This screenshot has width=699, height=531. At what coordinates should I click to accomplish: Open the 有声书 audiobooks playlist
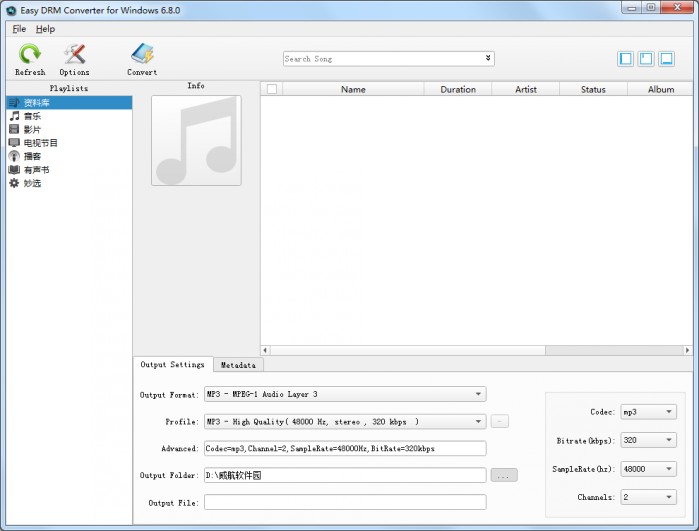(69, 169)
